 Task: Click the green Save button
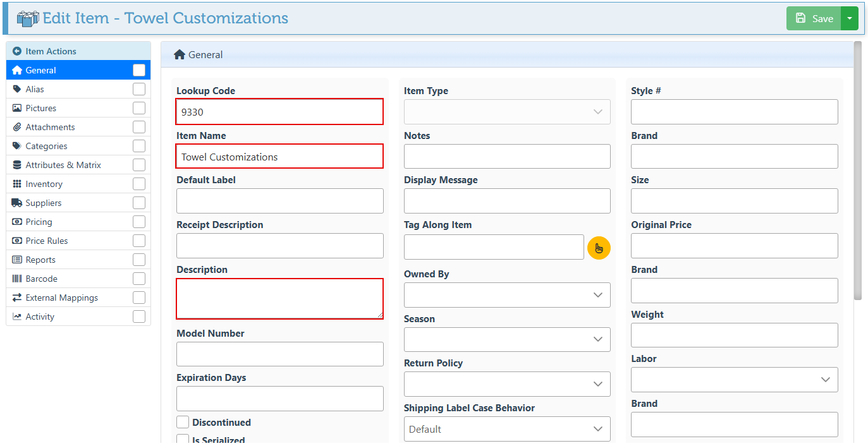tap(814, 18)
